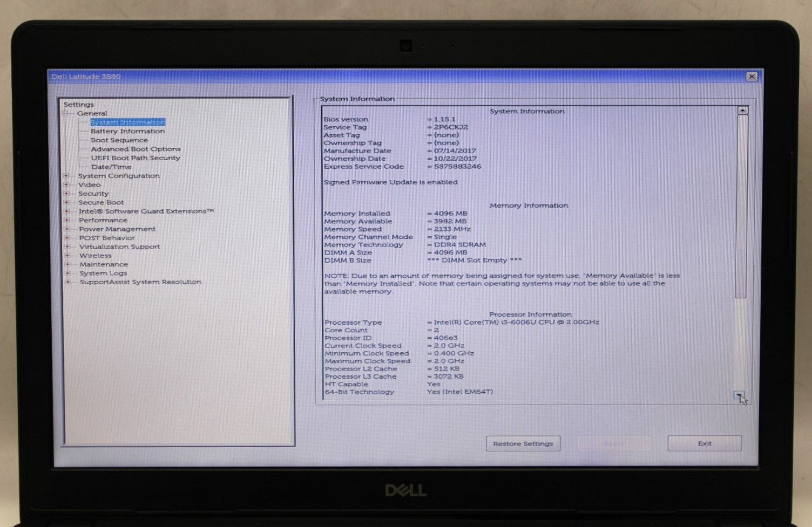Select the System Logs label
The height and width of the screenshot is (527, 812).
point(103,273)
